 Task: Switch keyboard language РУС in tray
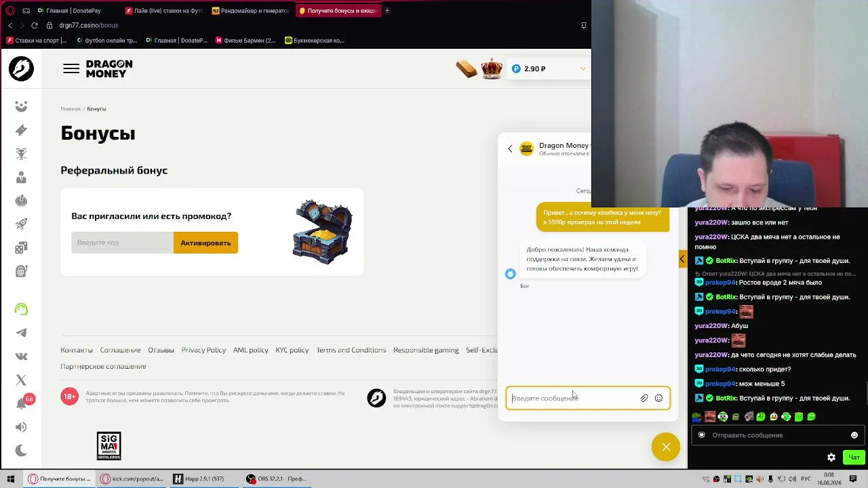coord(807,479)
